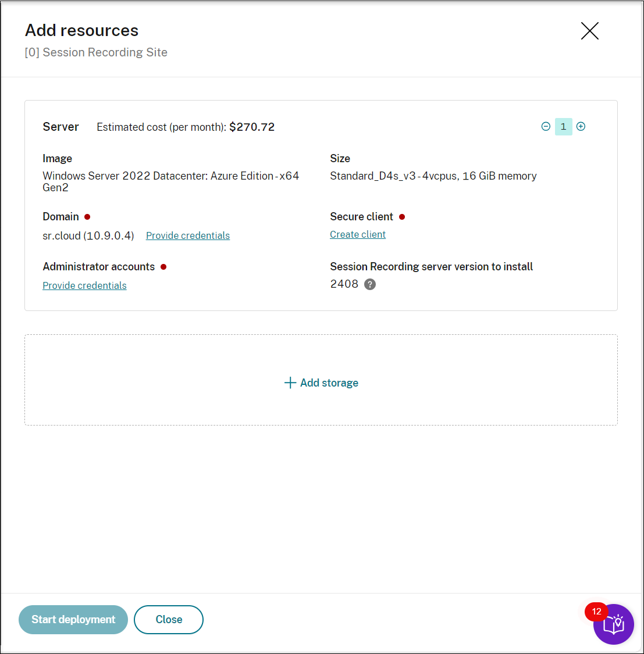Close the Add resources dialog with X
The image size is (644, 654).
589,31
